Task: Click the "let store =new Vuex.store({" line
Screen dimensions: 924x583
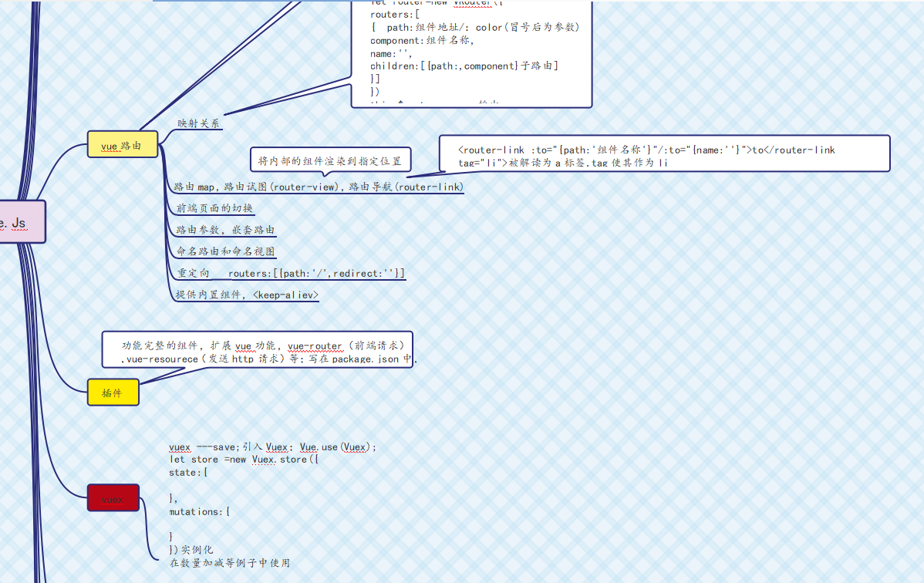Action: tap(244, 459)
